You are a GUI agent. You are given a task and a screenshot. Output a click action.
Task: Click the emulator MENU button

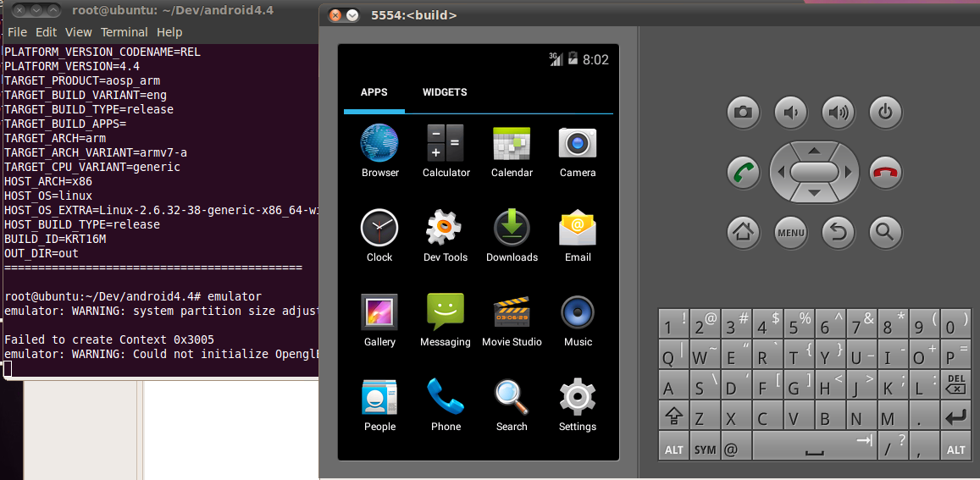tap(790, 233)
